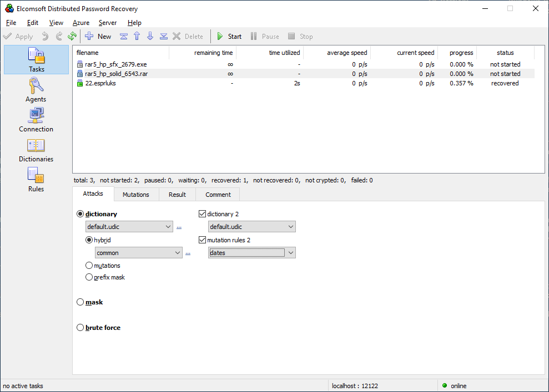Open the Agents sidebar panel

point(36,89)
